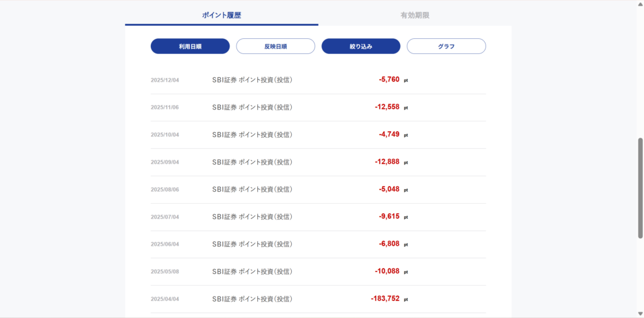Sort by 利用日順 button

(190, 47)
